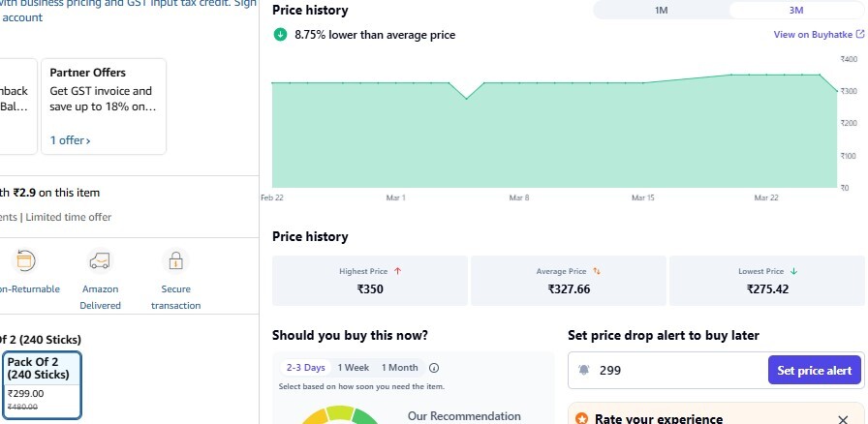This screenshot has width=868, height=424.
Task: Switch price history to 1M range
Action: tap(662, 11)
